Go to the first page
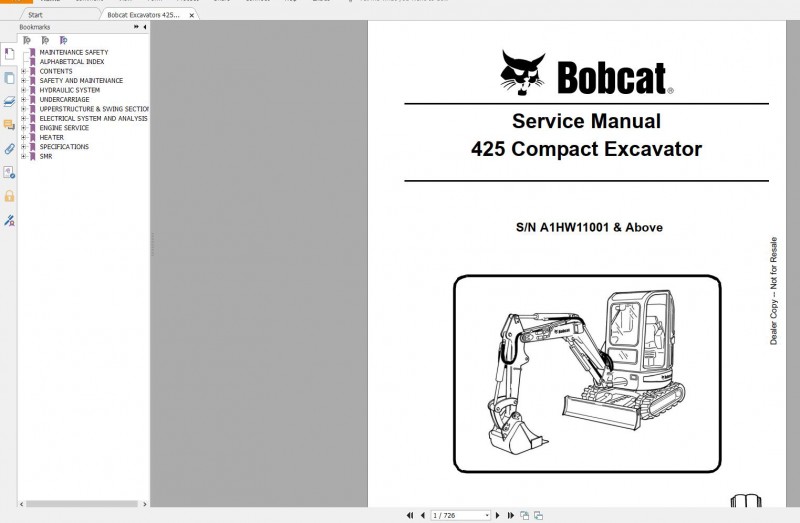The width and height of the screenshot is (800, 523). coord(410,515)
